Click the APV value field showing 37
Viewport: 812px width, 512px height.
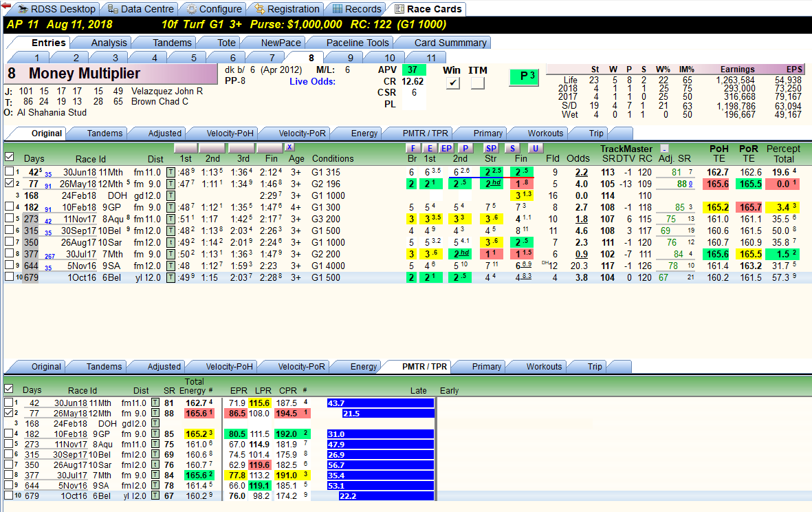tap(413, 70)
